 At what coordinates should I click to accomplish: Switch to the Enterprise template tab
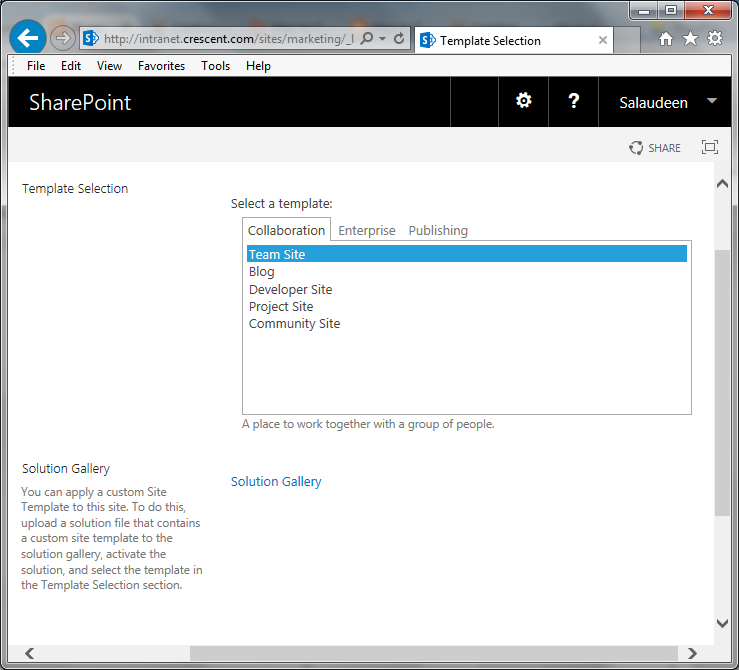[x=367, y=230]
